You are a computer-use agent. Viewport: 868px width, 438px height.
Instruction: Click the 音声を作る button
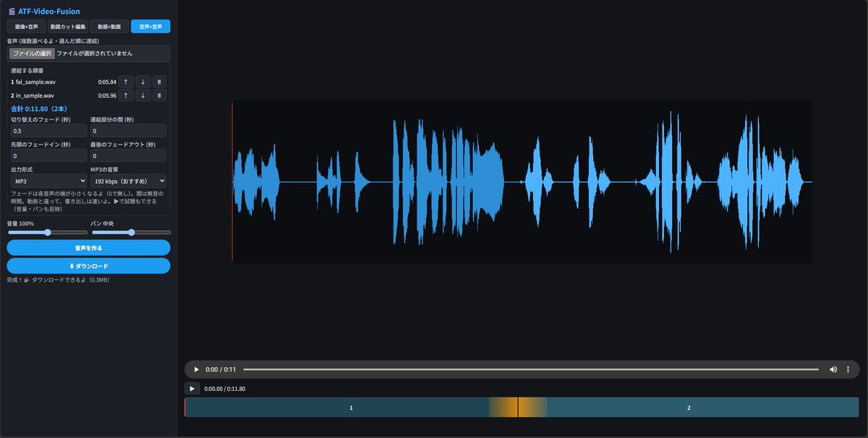tap(88, 248)
